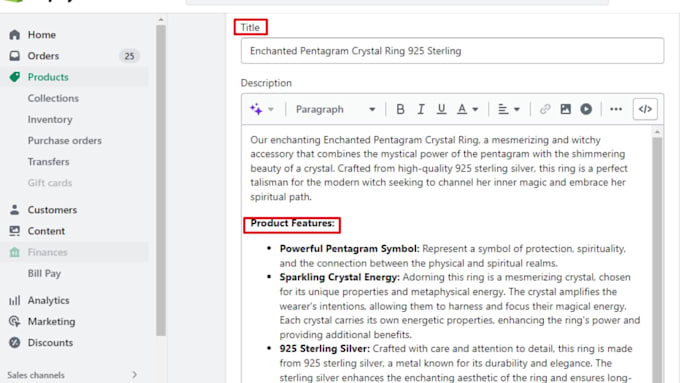Expand Sales channels chevron
Screen dimensions: 680x383
(x=134, y=375)
